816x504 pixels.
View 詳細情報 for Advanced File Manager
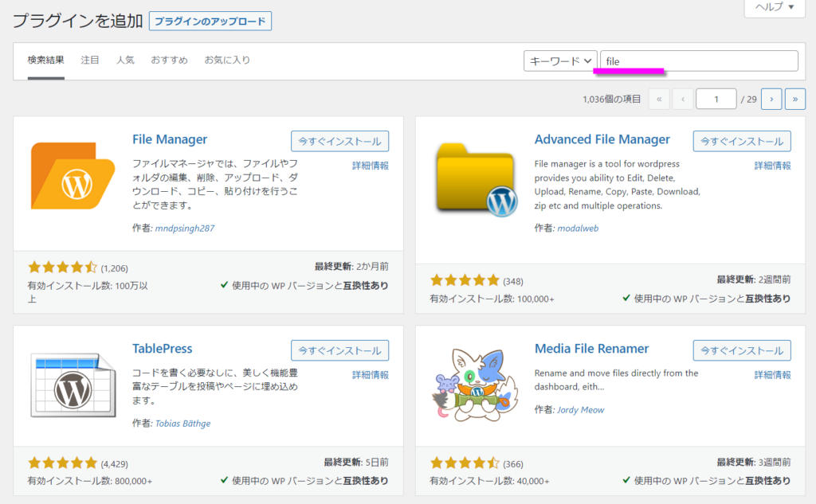click(x=773, y=166)
